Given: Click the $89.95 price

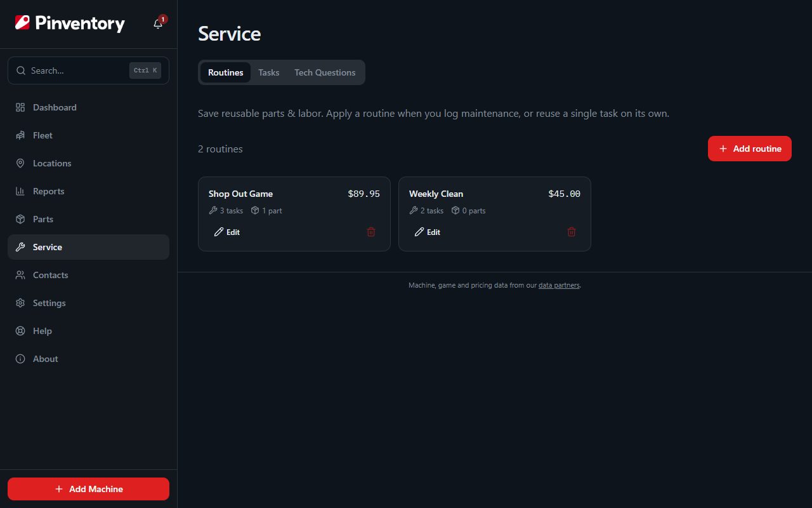Looking at the screenshot, I should coord(364,194).
